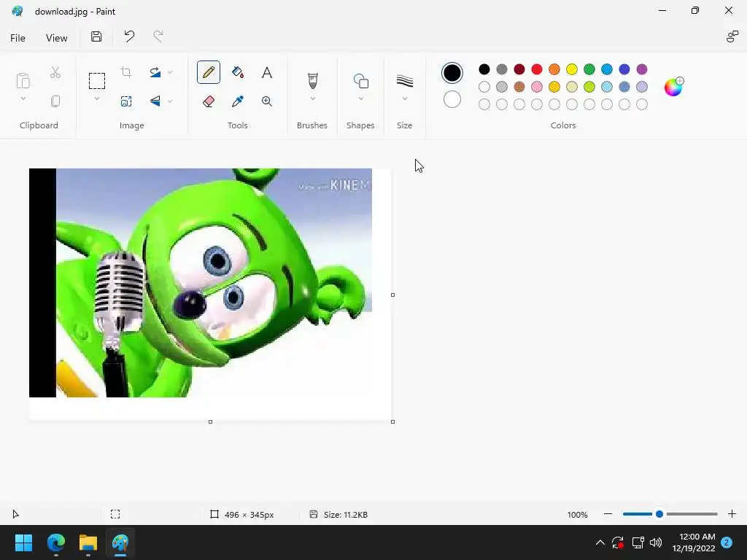Click the volume speaker tray icon
The image size is (747, 560).
[x=656, y=542]
